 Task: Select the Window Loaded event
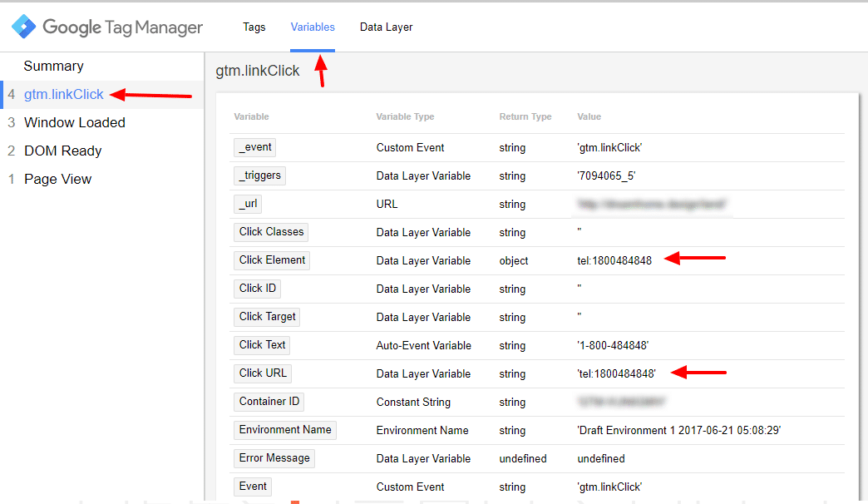click(x=74, y=122)
